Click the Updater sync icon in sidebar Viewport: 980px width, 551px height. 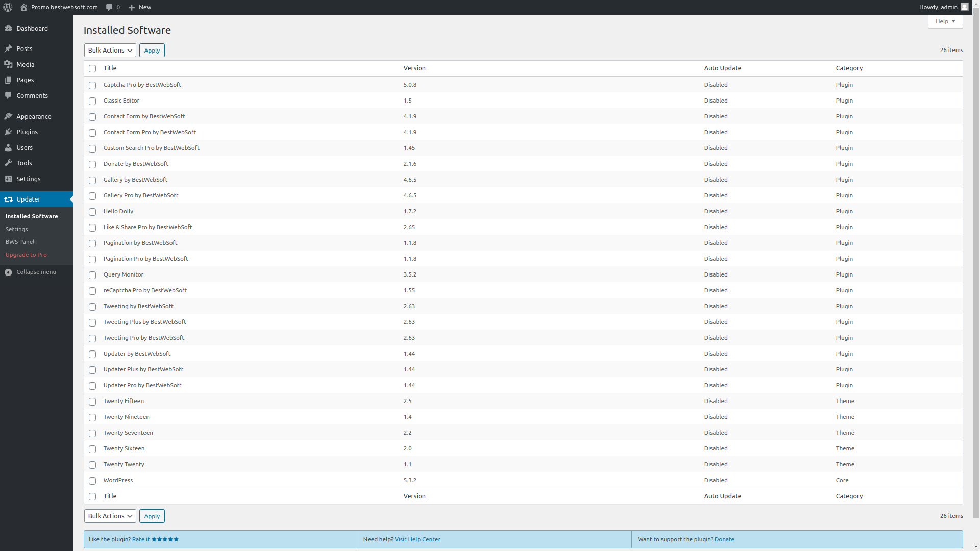coord(8,199)
